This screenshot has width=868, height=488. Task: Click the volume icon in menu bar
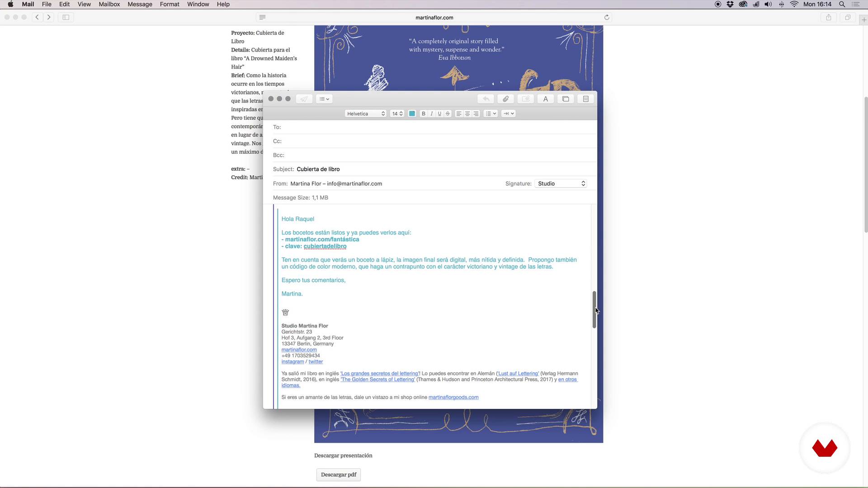[x=768, y=4]
